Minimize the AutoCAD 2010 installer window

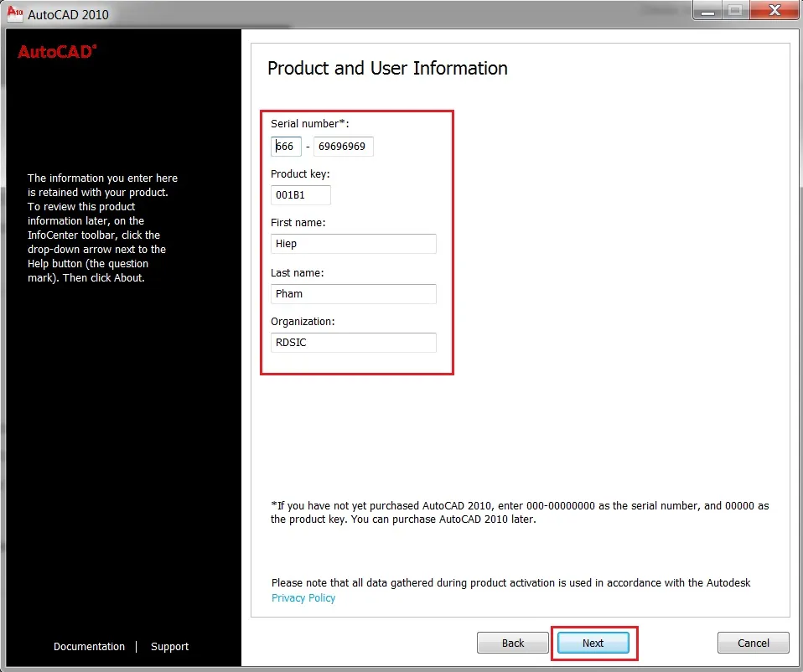coord(708,10)
